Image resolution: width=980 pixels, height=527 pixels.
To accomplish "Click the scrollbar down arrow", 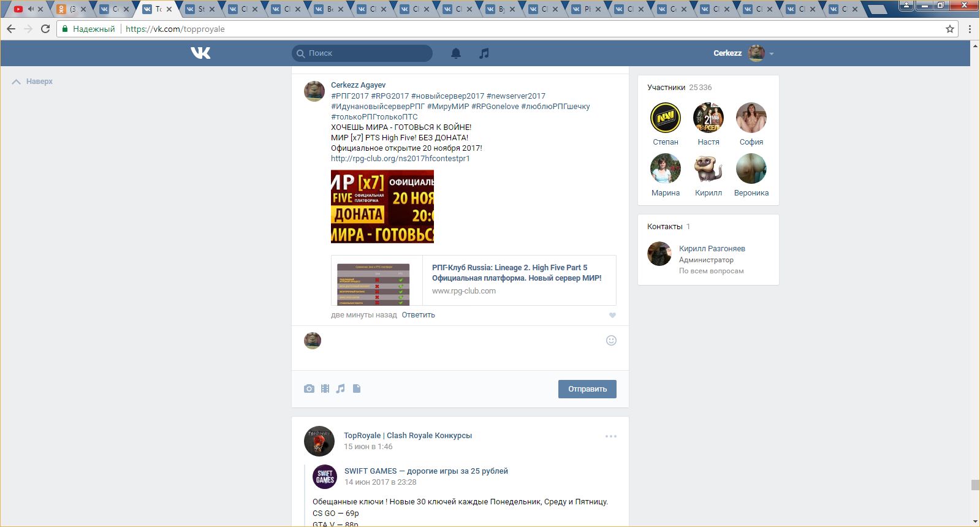I will [x=975, y=521].
